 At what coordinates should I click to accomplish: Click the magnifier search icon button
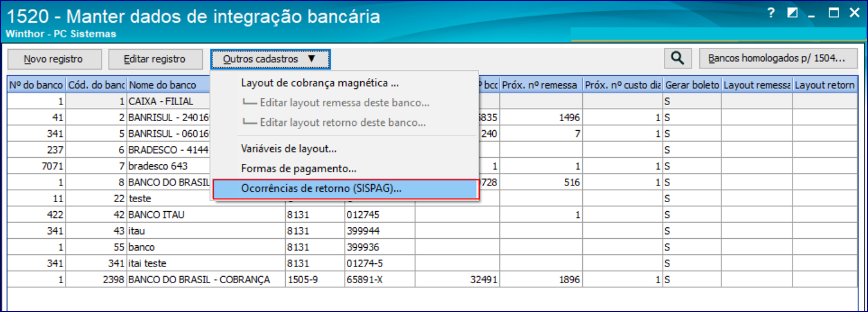tap(678, 59)
